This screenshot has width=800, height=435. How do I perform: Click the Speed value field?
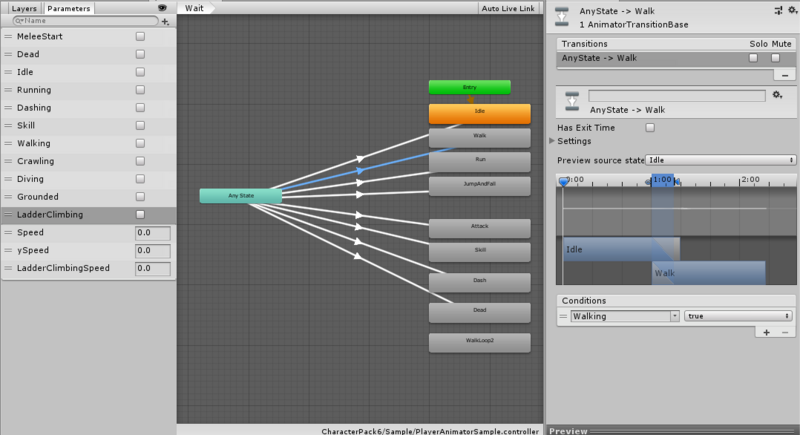153,233
